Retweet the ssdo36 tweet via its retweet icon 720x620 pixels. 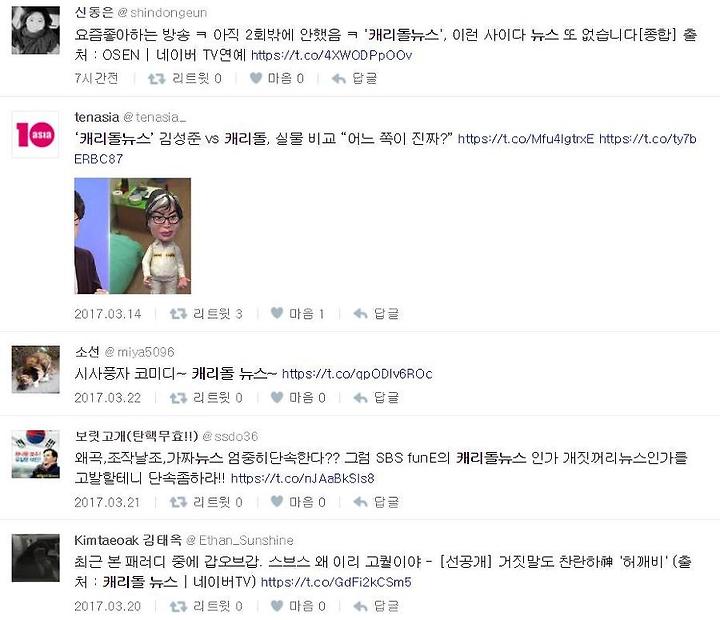coord(178,502)
